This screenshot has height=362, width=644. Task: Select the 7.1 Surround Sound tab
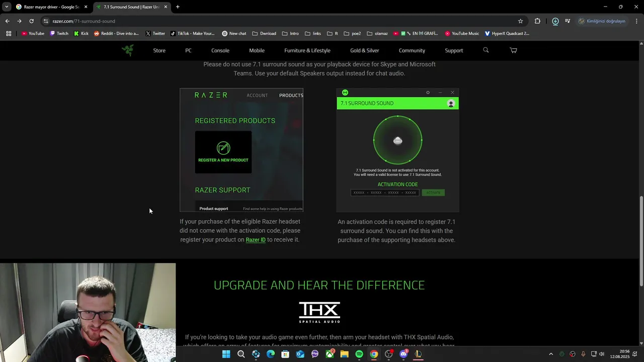coord(132,7)
